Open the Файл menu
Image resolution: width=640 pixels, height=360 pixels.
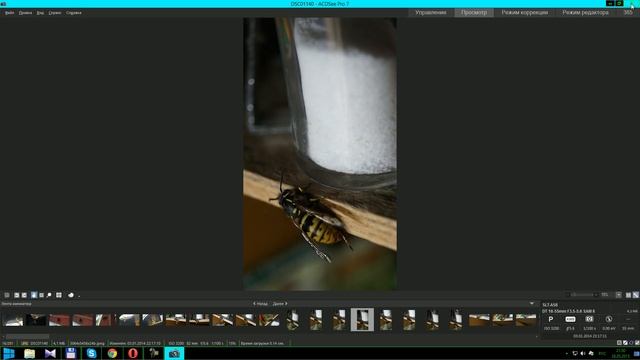pos(9,13)
